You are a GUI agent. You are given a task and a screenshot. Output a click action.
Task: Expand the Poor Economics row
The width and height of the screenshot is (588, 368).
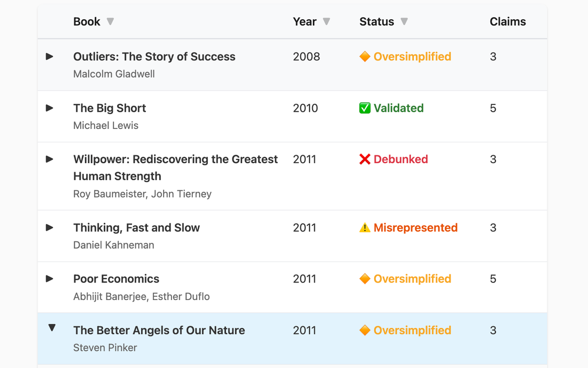(x=50, y=279)
